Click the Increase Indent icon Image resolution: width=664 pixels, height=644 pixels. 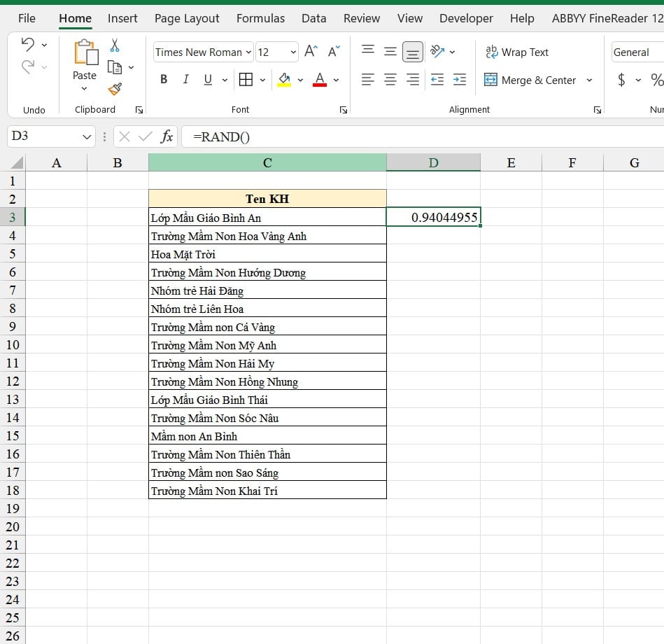pyautogui.click(x=460, y=80)
